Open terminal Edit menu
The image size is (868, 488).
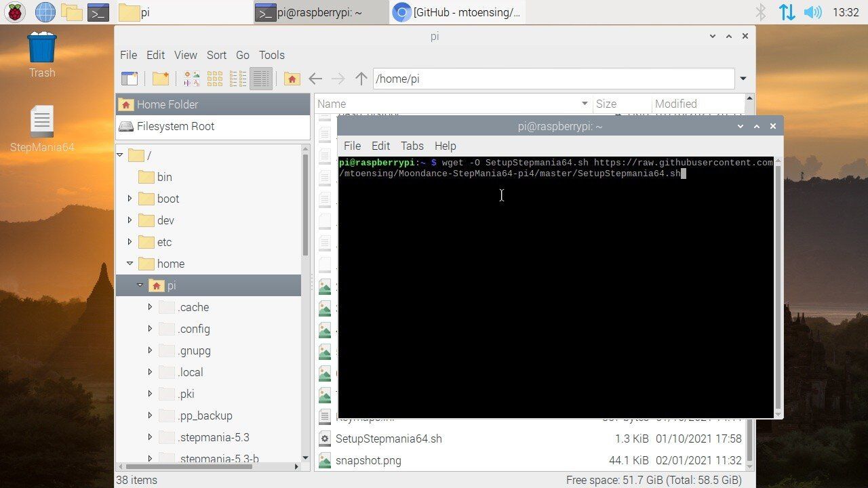pyautogui.click(x=380, y=146)
